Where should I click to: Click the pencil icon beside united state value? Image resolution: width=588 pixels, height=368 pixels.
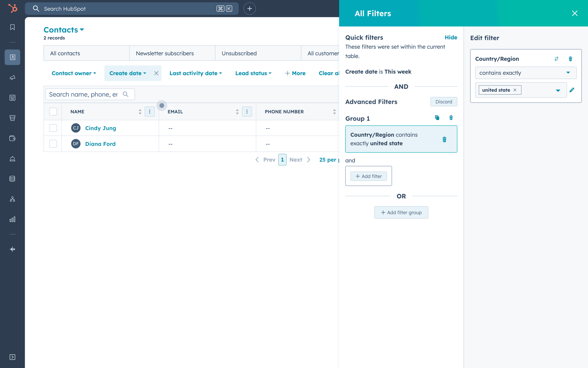(572, 90)
